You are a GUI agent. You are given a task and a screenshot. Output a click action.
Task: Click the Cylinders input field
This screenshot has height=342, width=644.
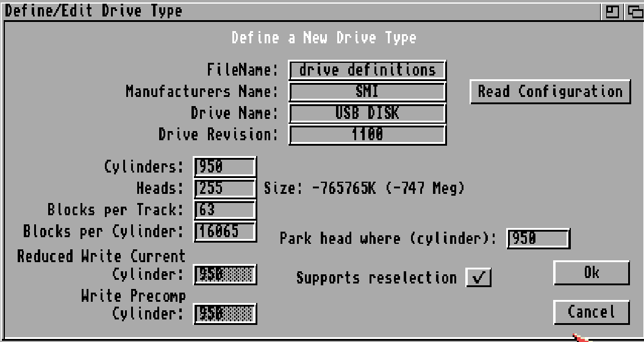[225, 167]
